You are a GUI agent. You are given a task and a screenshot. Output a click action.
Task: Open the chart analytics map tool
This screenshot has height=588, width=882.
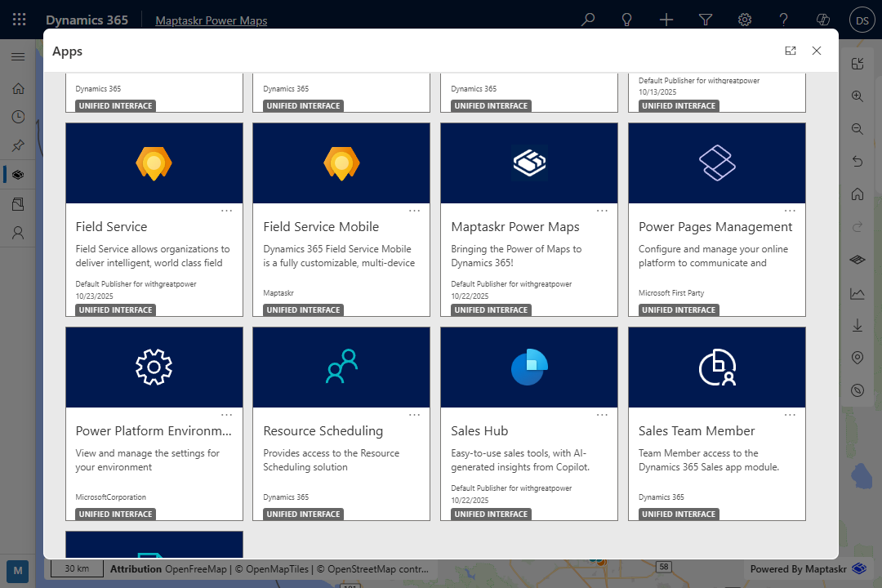[x=857, y=293]
